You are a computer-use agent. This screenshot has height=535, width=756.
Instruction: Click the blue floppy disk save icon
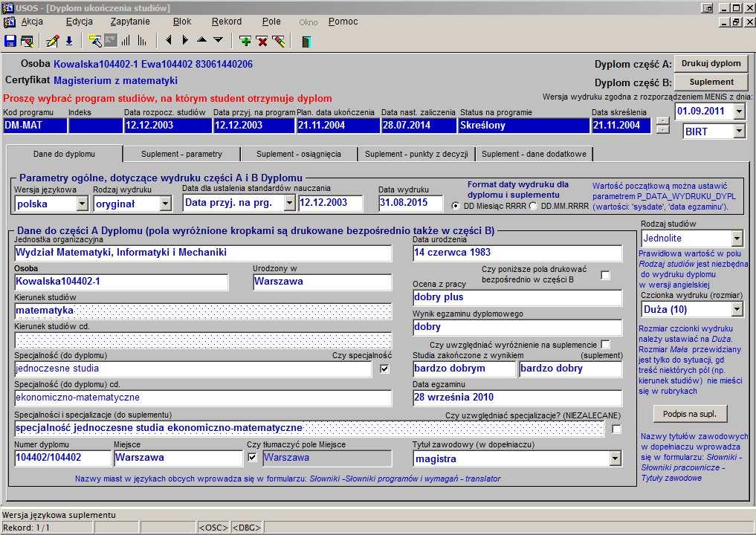coord(10,41)
